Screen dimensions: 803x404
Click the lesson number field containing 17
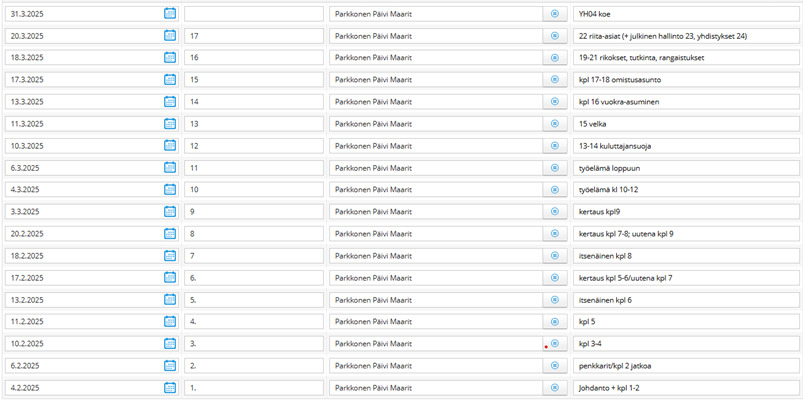(253, 36)
